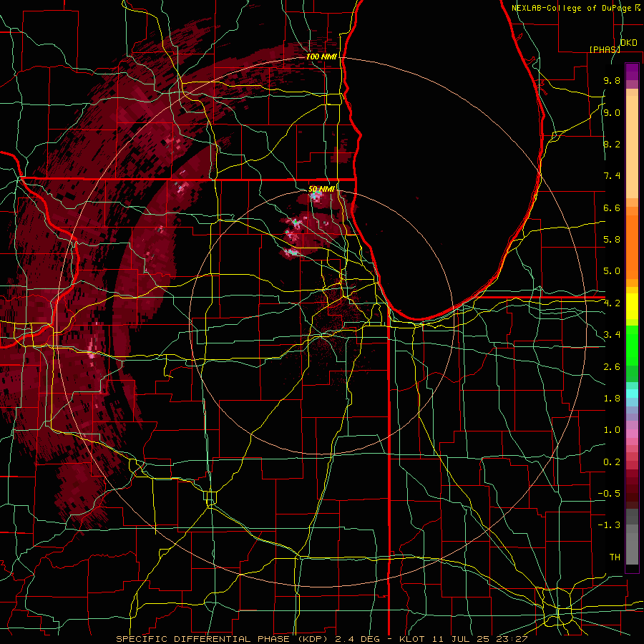
Task: Click the TH threshold label
Action: 615,557
